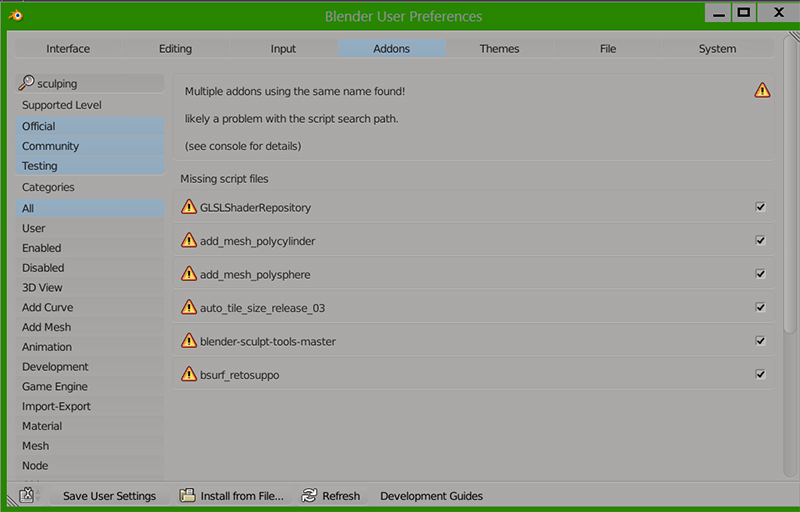
Task: Select the Import-Export category
Action: coord(90,406)
